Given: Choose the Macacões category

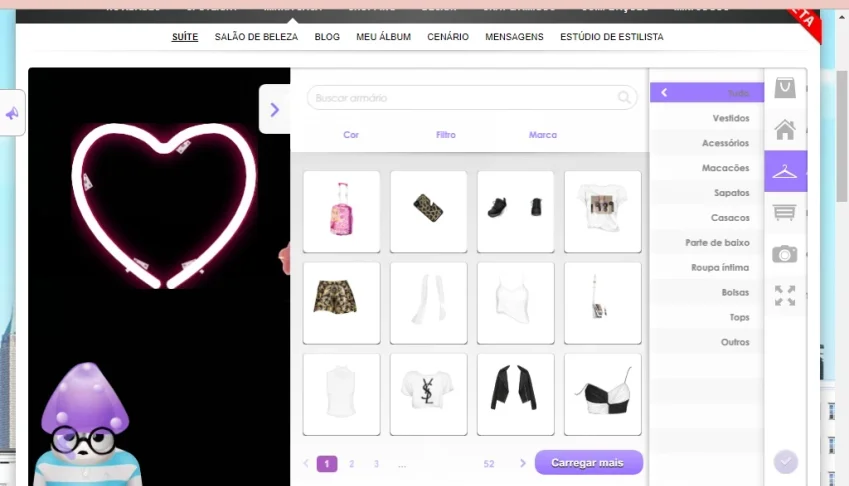Looking at the screenshot, I should tap(707, 168).
